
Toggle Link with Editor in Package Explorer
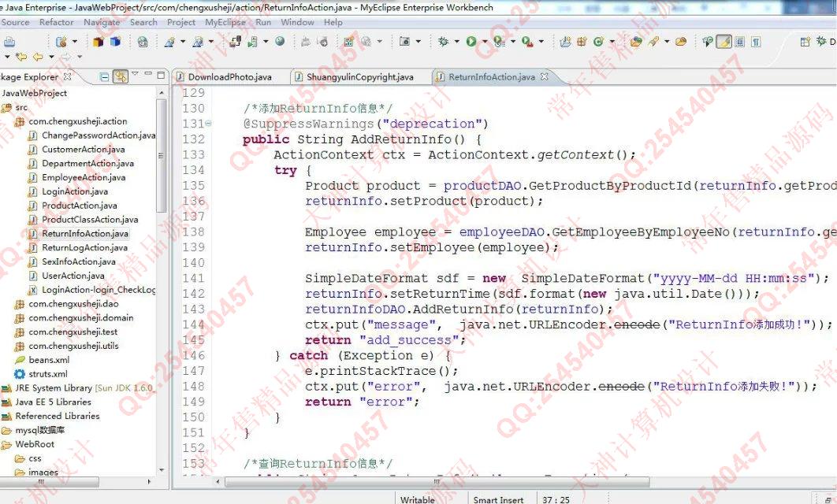tap(121, 77)
